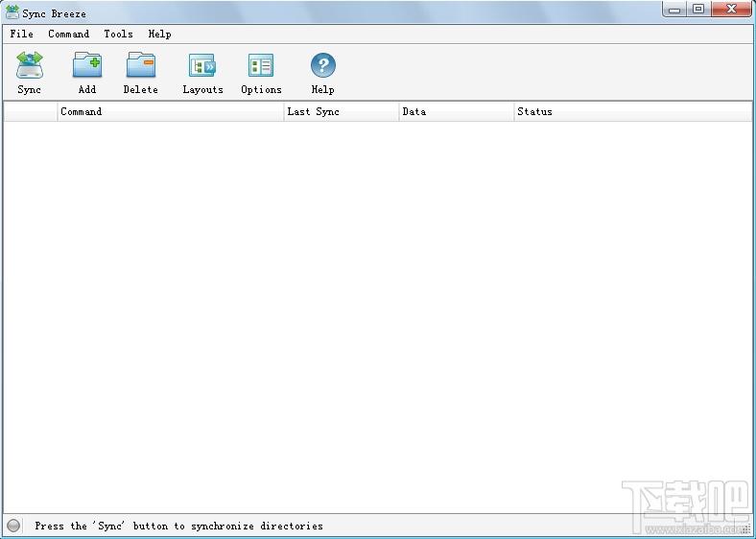Image resolution: width=756 pixels, height=539 pixels.
Task: Sort by the Data column header
Action: [456, 111]
